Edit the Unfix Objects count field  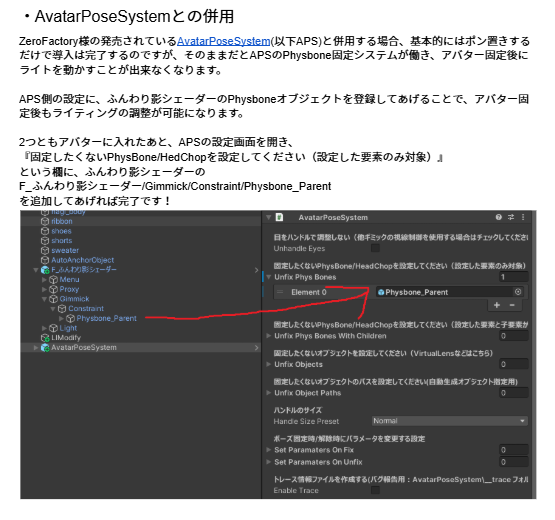point(514,364)
